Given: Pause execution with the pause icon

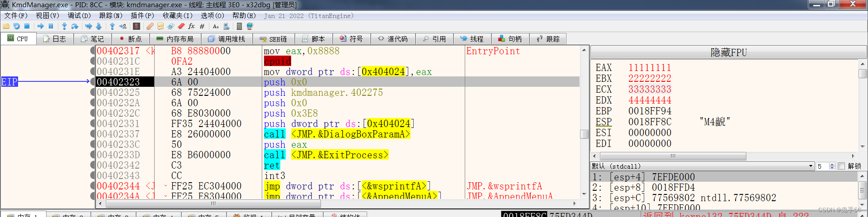Looking at the screenshot, I should point(51,26).
